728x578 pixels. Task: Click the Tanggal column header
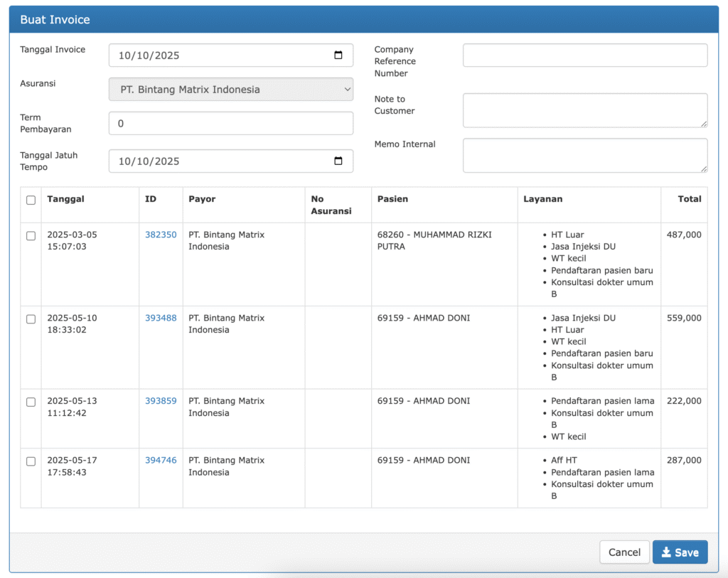65,199
